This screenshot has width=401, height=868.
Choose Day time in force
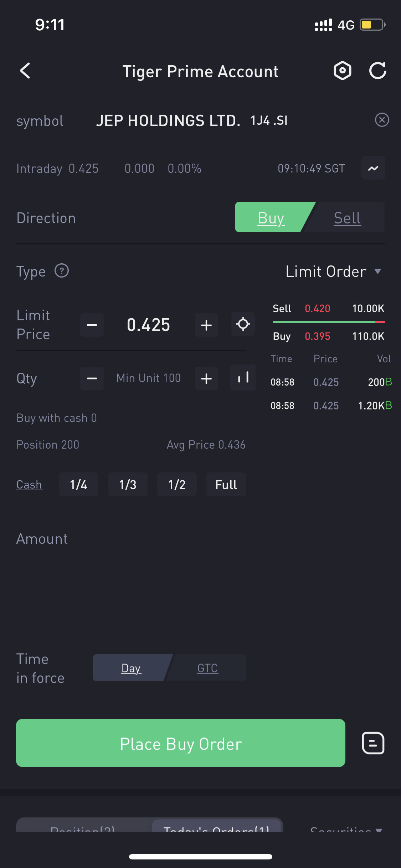(x=131, y=668)
